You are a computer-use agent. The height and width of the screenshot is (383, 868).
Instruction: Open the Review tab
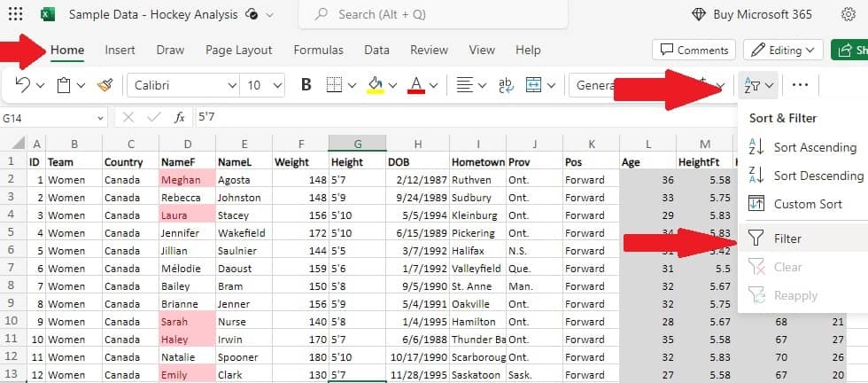tap(429, 50)
